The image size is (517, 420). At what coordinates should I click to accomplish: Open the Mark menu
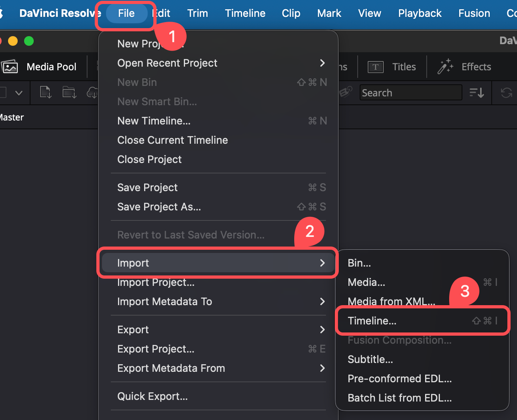click(329, 13)
